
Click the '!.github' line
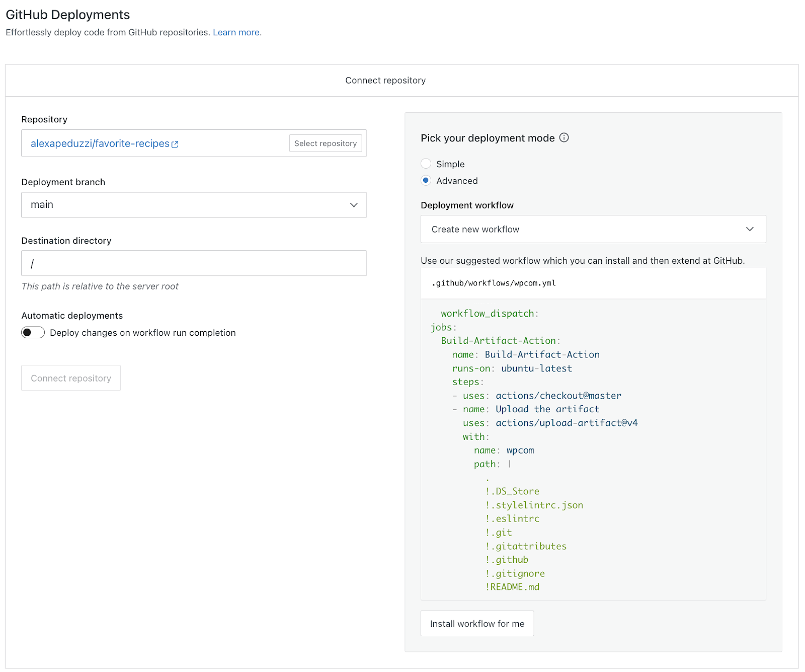[x=507, y=560]
